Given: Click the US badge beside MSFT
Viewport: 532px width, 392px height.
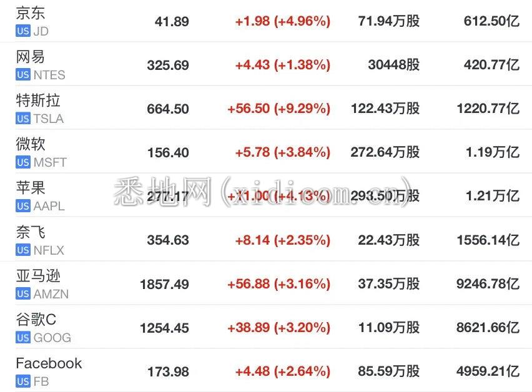Looking at the screenshot, I should click(22, 162).
